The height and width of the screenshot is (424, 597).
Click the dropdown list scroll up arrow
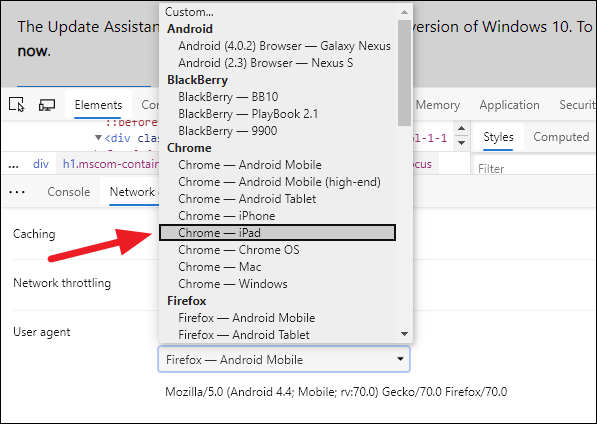(x=404, y=12)
